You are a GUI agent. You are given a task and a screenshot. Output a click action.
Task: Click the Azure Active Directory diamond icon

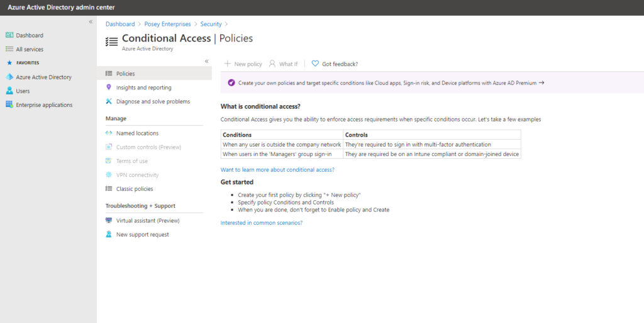(9, 77)
